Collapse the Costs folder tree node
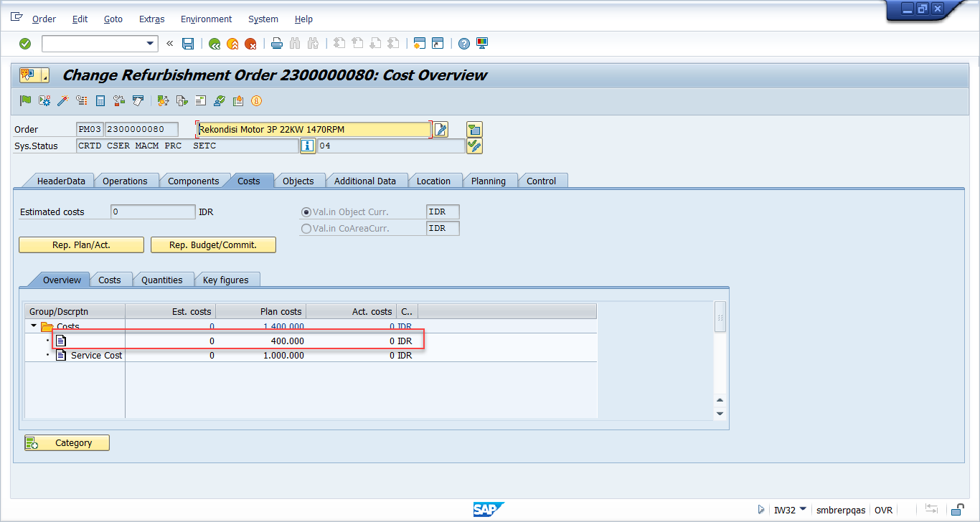Image resolution: width=980 pixels, height=522 pixels. click(34, 326)
